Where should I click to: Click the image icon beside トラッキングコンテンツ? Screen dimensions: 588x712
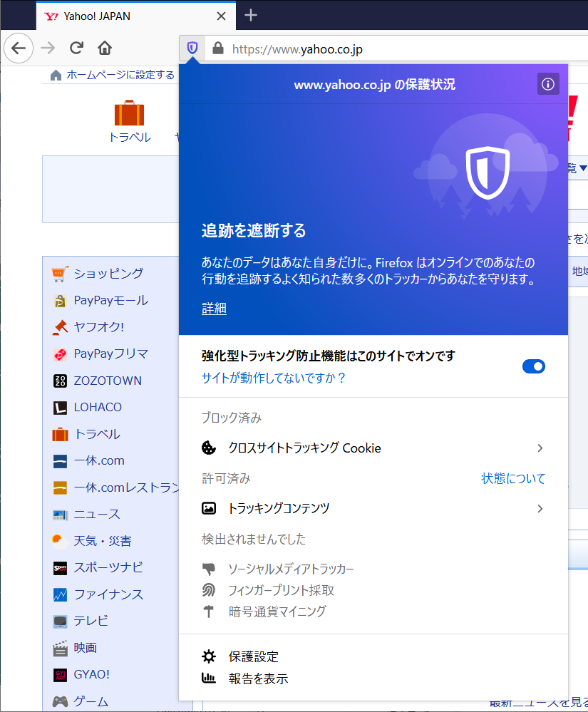coord(209,509)
